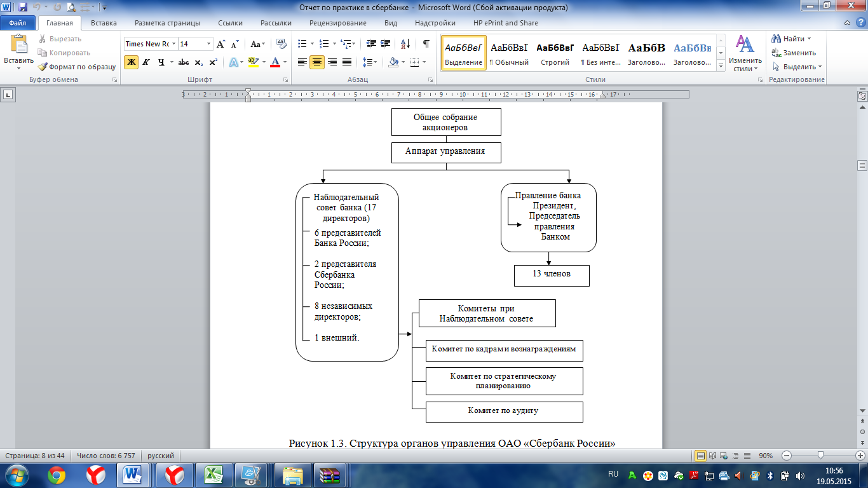868x488 pixels.
Task: Toggle Underline (Ч) formatting
Action: pos(161,62)
